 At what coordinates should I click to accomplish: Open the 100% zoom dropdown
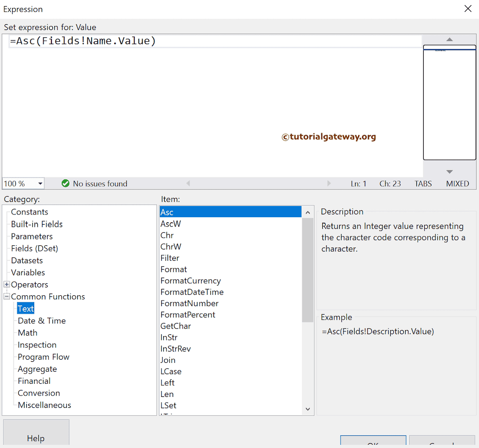pyautogui.click(x=40, y=184)
